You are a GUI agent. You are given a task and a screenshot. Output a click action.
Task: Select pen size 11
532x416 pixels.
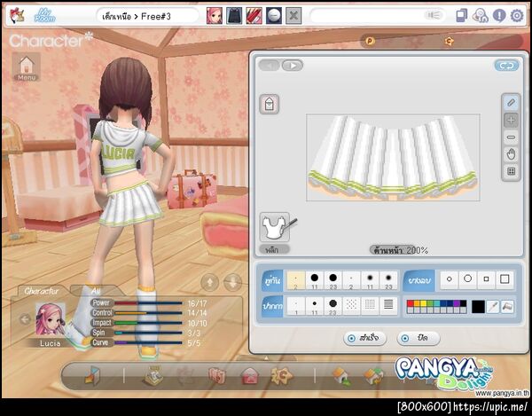[315, 306]
